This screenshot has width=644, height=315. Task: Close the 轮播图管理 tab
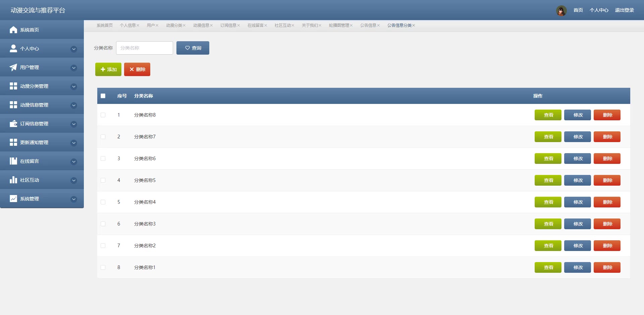tap(351, 25)
